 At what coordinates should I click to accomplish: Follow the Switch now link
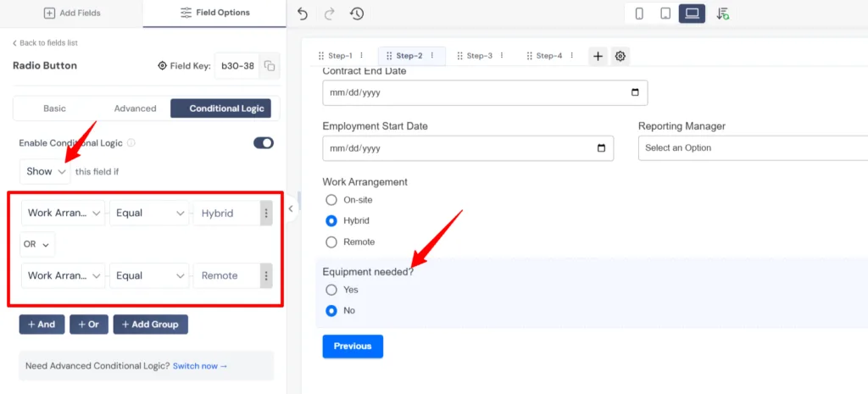point(200,366)
